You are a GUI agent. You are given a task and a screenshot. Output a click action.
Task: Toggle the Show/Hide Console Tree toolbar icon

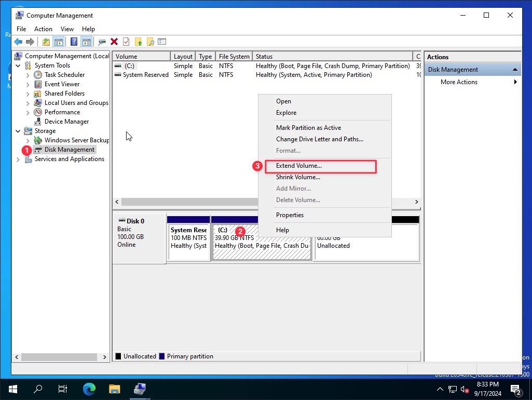click(x=58, y=42)
